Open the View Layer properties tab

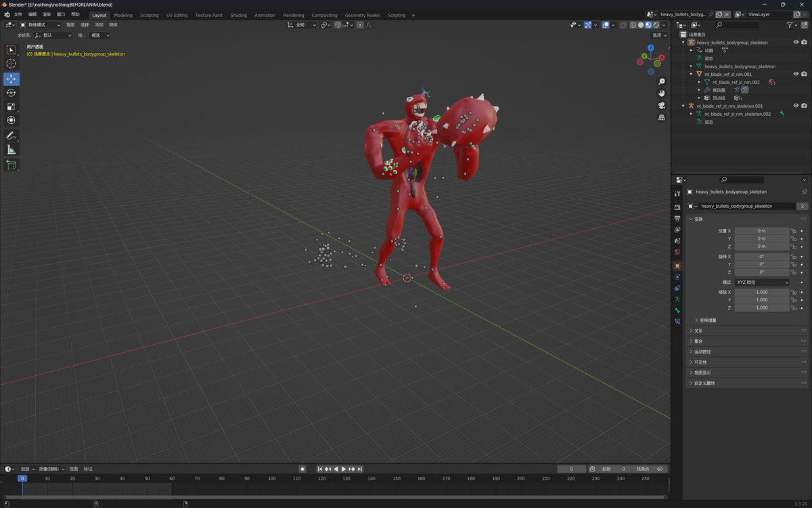coord(677,230)
